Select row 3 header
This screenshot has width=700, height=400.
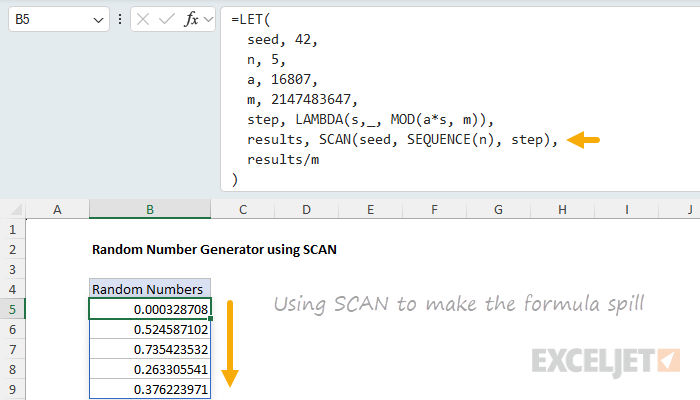[x=12, y=270]
